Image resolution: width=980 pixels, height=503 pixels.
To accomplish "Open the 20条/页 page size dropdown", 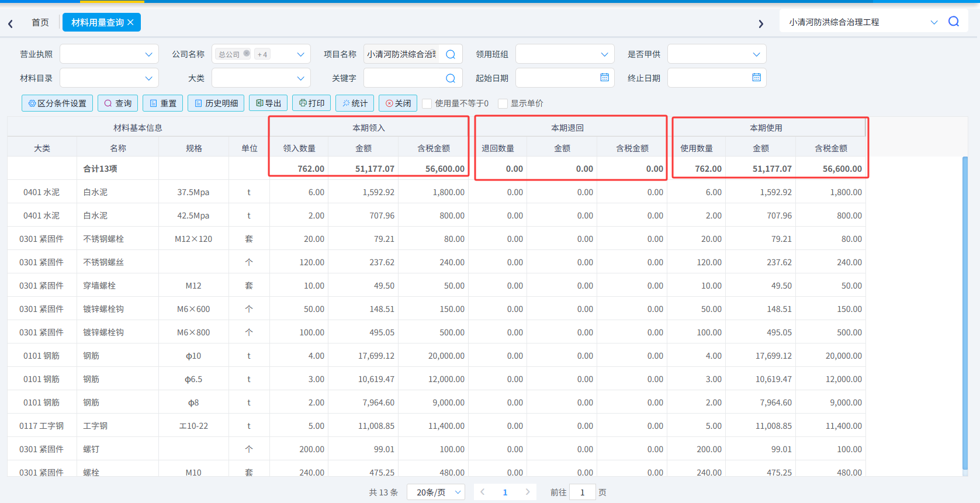I will pos(436,492).
